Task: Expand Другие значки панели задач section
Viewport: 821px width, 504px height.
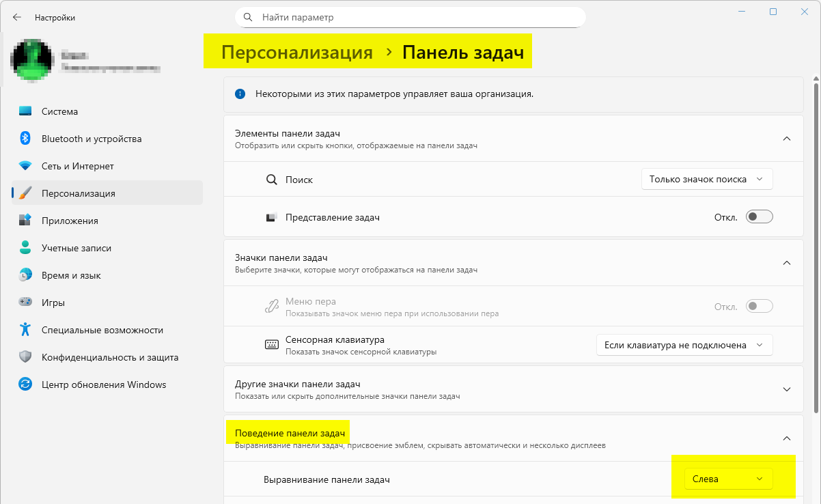Action: [786, 389]
